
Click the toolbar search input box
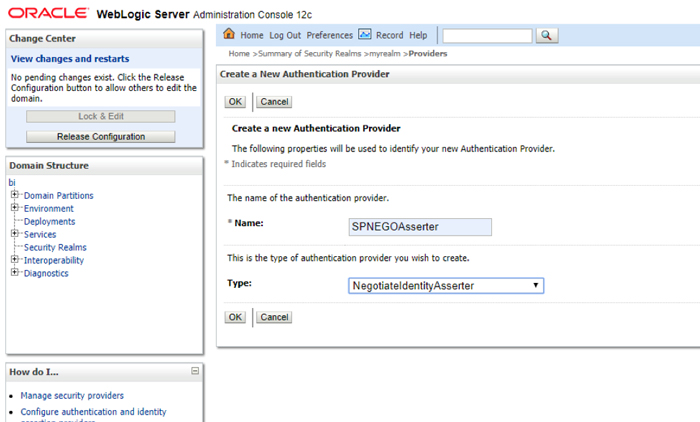coord(488,36)
